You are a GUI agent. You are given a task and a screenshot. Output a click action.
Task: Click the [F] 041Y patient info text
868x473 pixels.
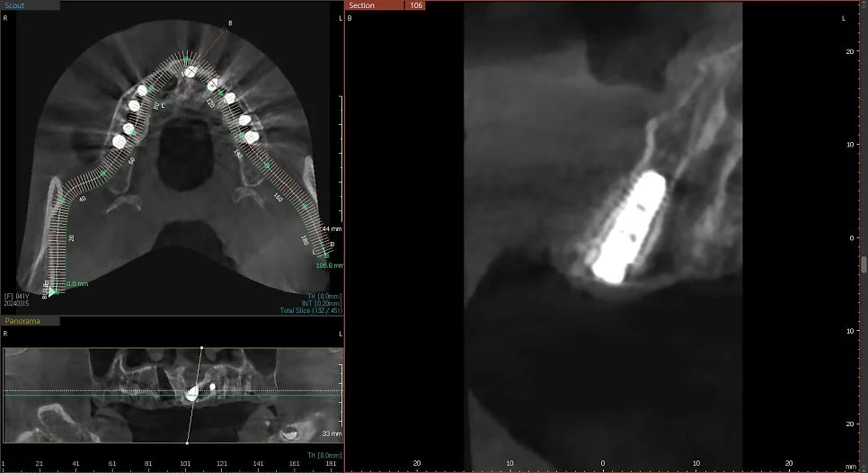tap(16, 297)
